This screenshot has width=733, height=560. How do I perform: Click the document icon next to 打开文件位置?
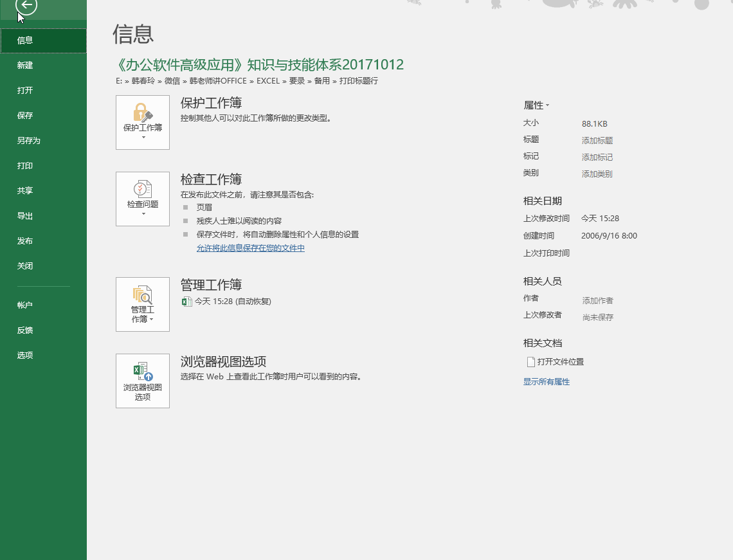(530, 362)
